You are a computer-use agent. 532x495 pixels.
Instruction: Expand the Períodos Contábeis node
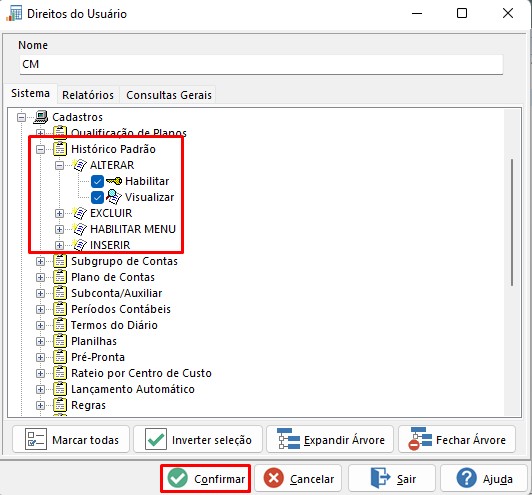40,309
